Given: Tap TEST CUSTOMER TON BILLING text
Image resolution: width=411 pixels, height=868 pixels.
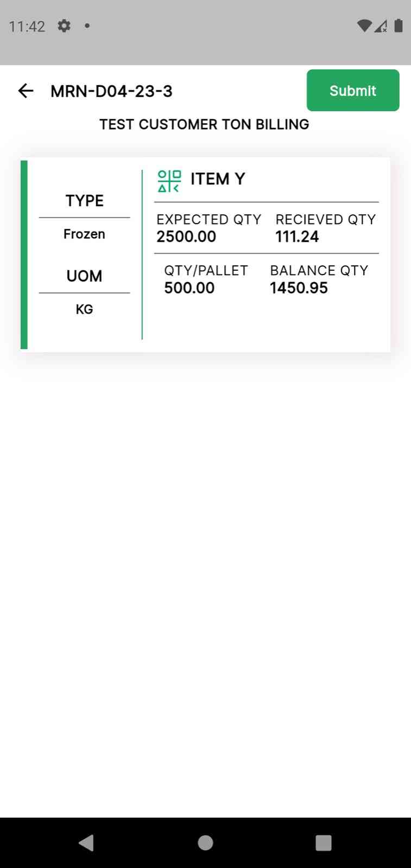Looking at the screenshot, I should (204, 124).
